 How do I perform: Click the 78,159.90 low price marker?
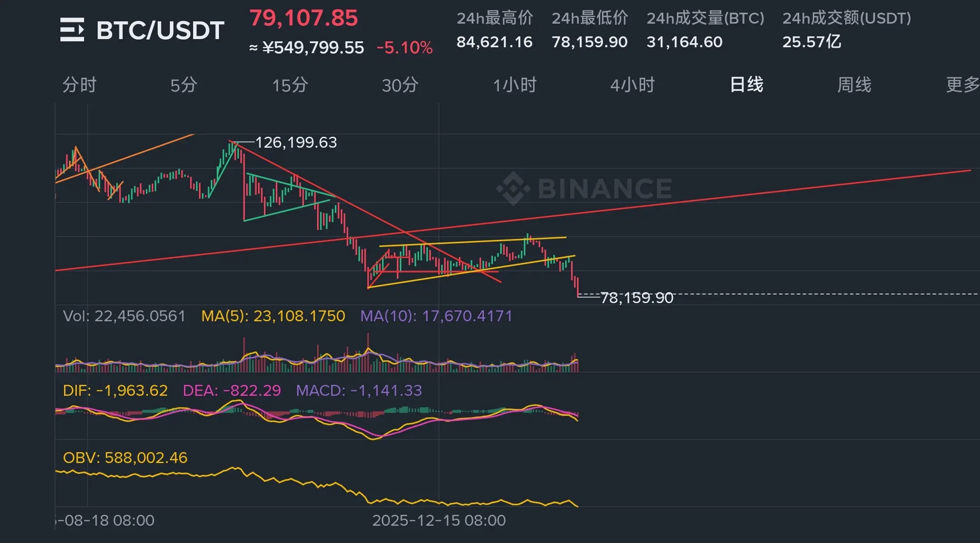637,298
